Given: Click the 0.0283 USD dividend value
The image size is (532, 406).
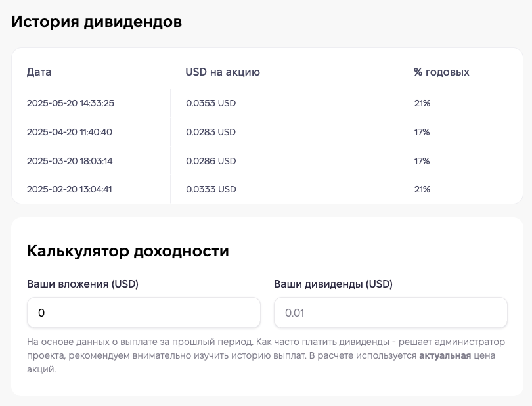Looking at the screenshot, I should point(211,132).
